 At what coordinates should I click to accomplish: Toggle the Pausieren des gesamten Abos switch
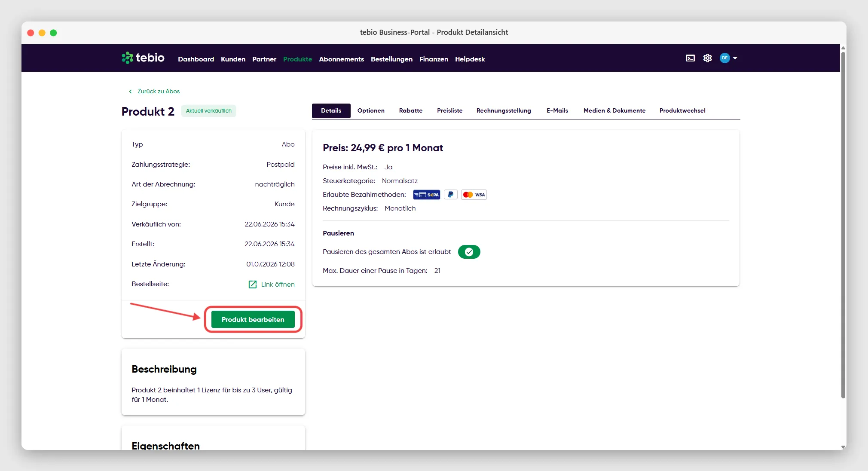(x=469, y=252)
